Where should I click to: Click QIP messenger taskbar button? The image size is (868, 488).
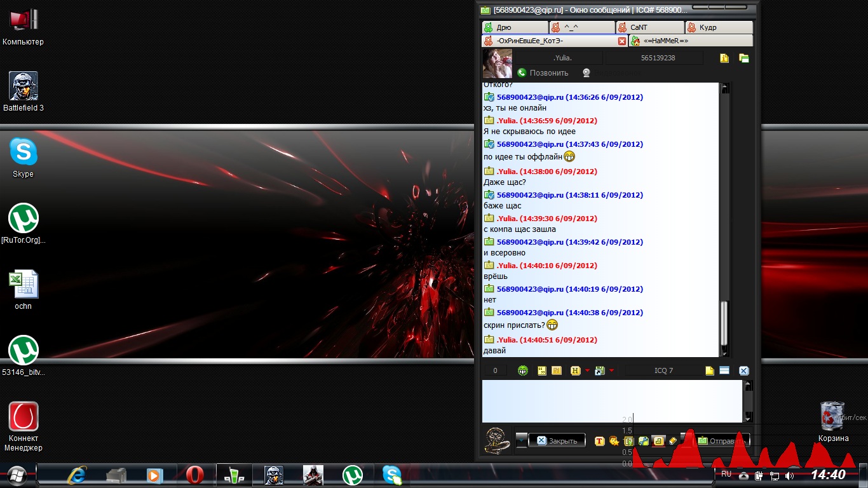click(234, 475)
